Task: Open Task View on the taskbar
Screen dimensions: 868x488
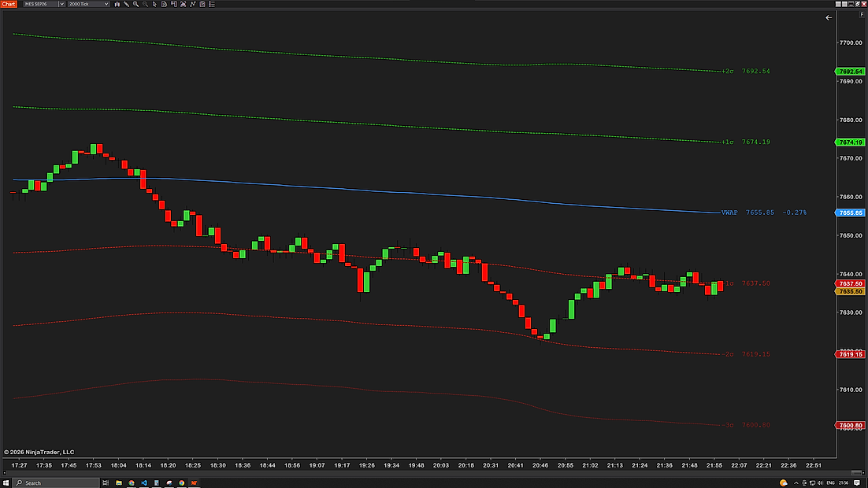Action: (106, 483)
